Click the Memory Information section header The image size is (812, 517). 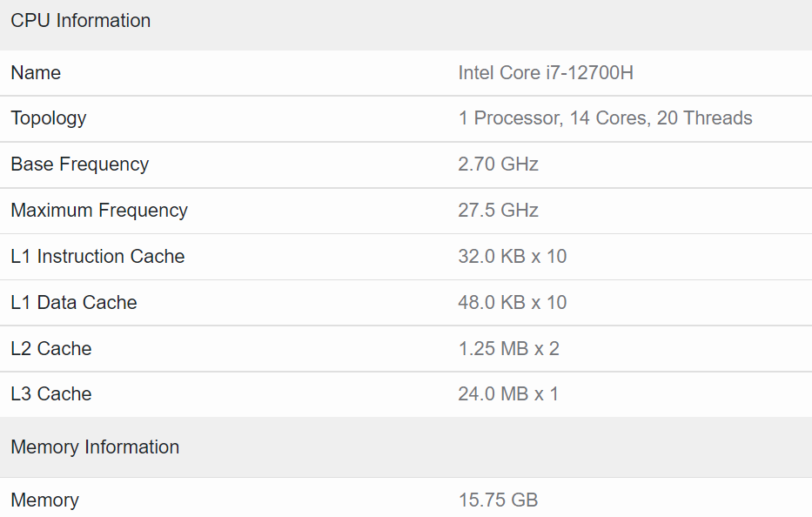click(x=95, y=447)
